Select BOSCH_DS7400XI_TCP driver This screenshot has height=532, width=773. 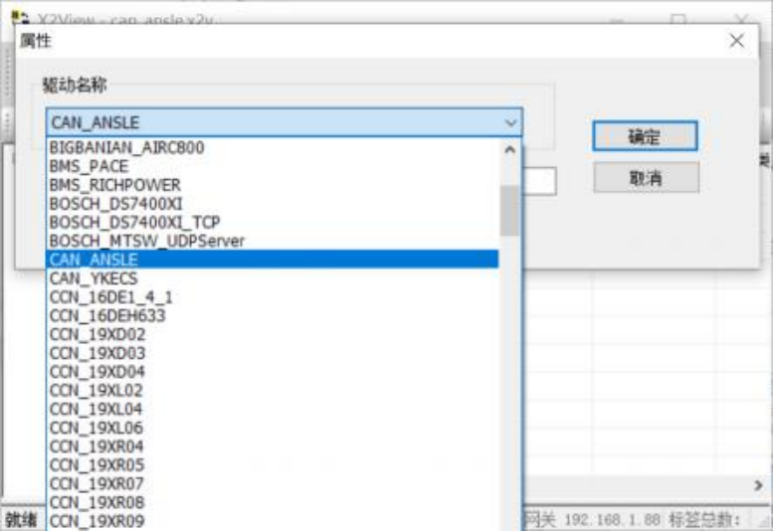pyautogui.click(x=273, y=223)
